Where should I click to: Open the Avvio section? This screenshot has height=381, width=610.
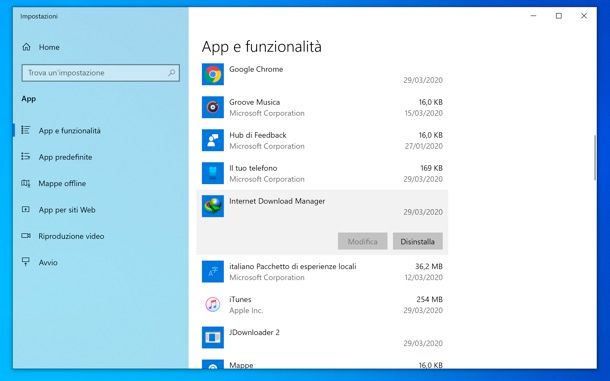(x=101, y=263)
